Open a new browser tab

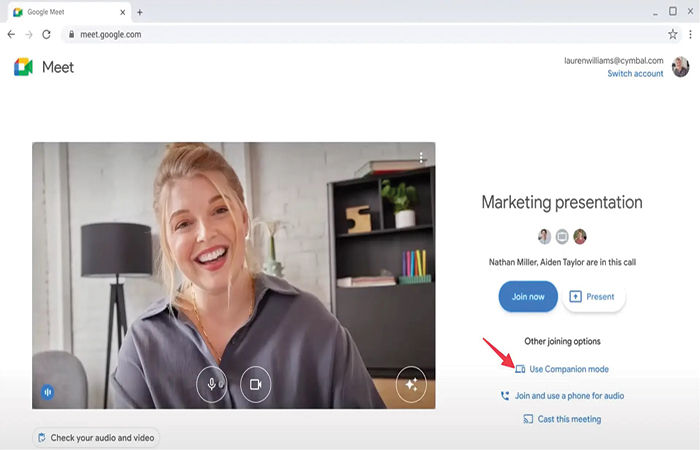(x=140, y=12)
